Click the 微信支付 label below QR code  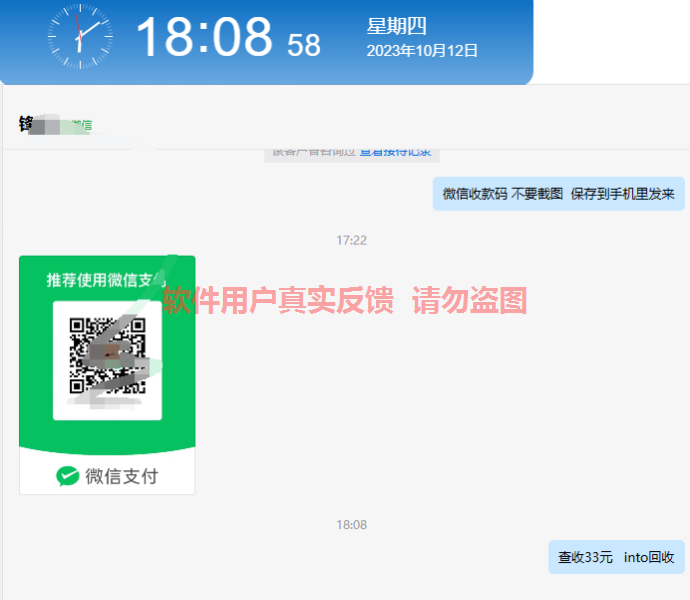121,476
